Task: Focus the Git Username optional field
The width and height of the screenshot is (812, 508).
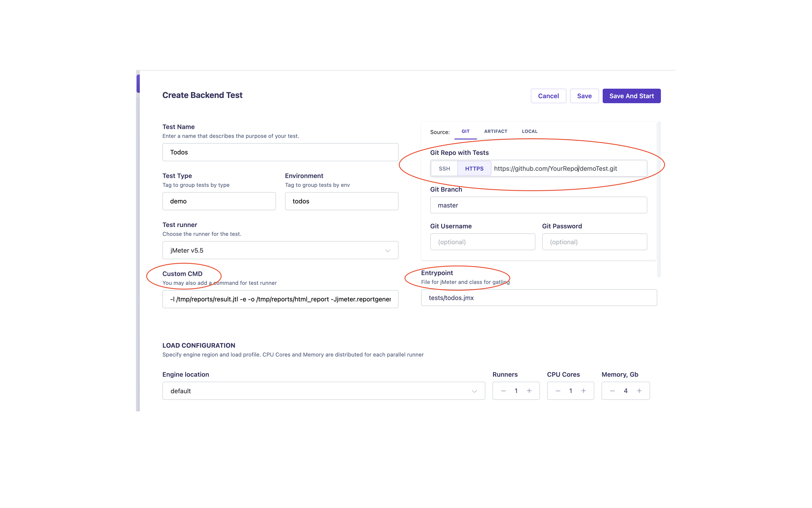Action: pos(483,242)
